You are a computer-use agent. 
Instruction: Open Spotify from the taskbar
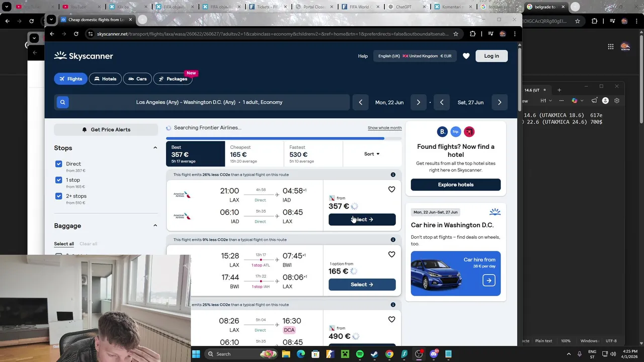(360, 354)
